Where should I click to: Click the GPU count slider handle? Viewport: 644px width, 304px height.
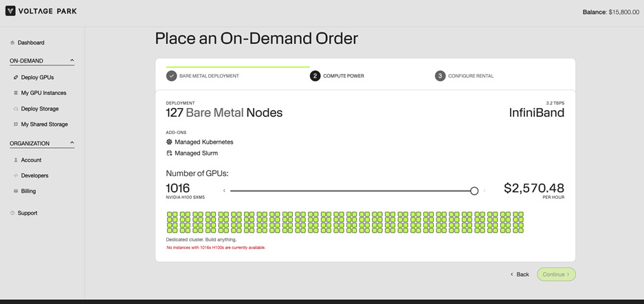[474, 191]
